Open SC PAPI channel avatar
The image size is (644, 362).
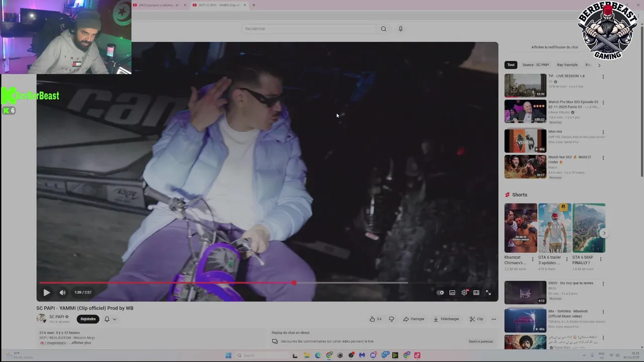click(41, 318)
